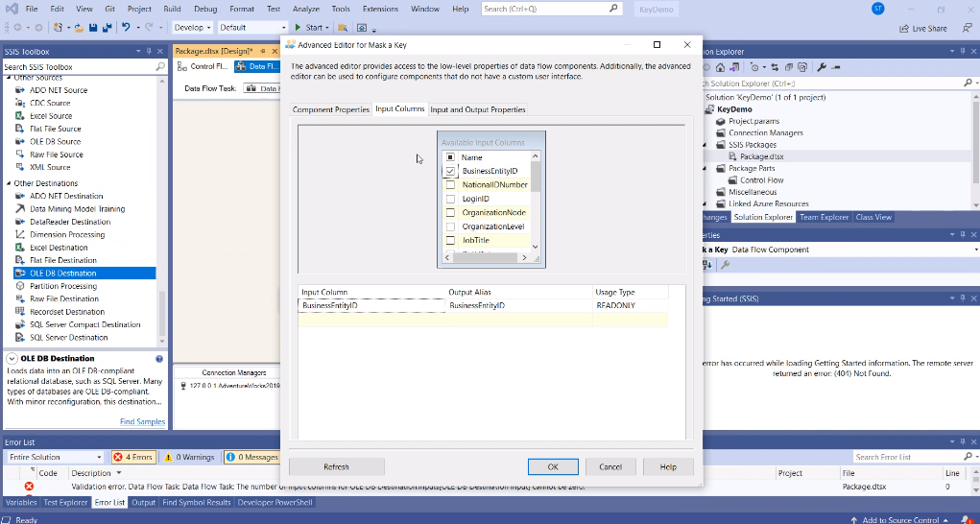Click the Cancel button in Advanced Editor

[x=610, y=466]
